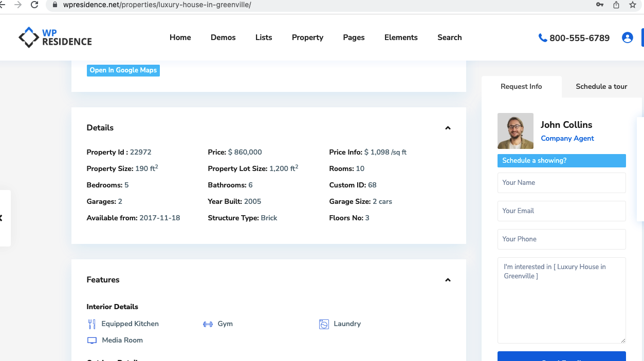The width and height of the screenshot is (644, 361).
Task: Click the Price Info $ 1,098 /sq ft text
Action: [x=368, y=153]
